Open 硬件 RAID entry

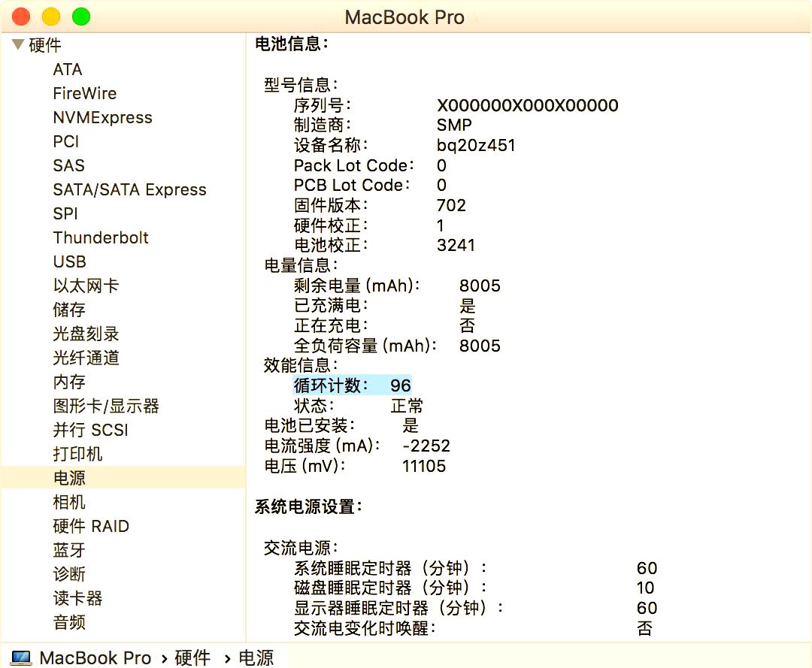(x=91, y=526)
